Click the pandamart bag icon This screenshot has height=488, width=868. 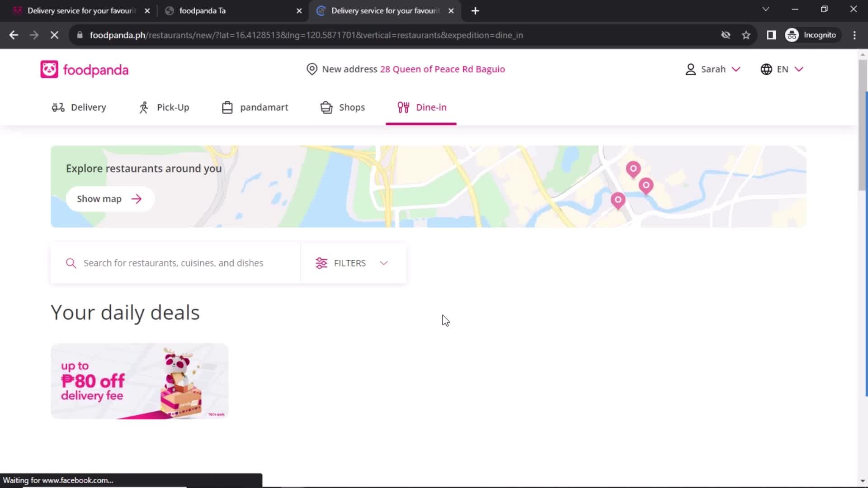point(227,108)
